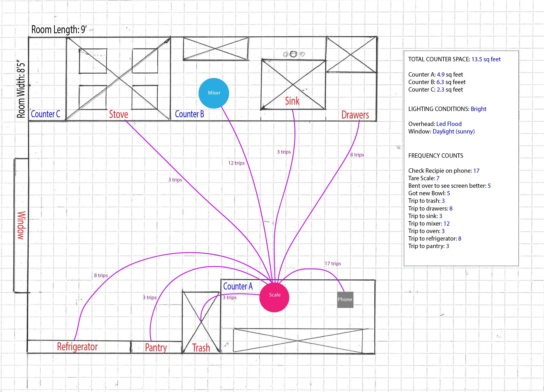Click the Room Length heading text
This screenshot has width=544, height=392.
59,30
